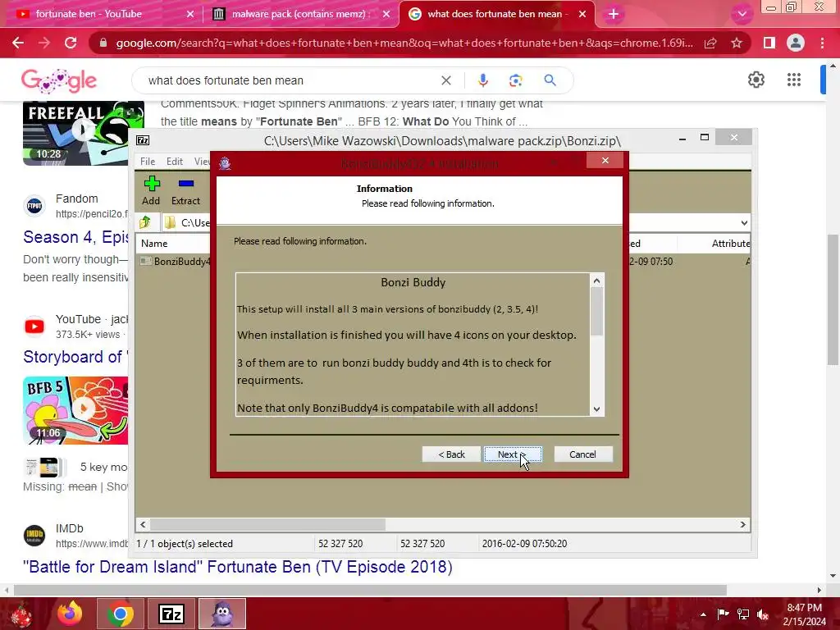
Task: Click the blue magnifier search icon
Action: (x=550, y=80)
